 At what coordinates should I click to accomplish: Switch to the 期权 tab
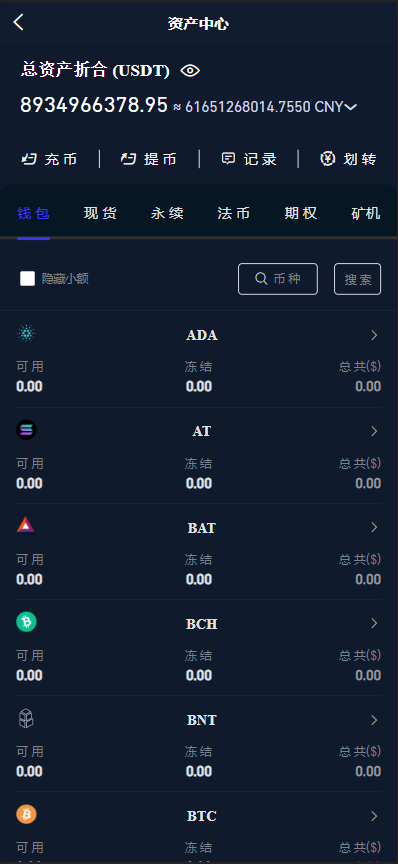click(301, 213)
